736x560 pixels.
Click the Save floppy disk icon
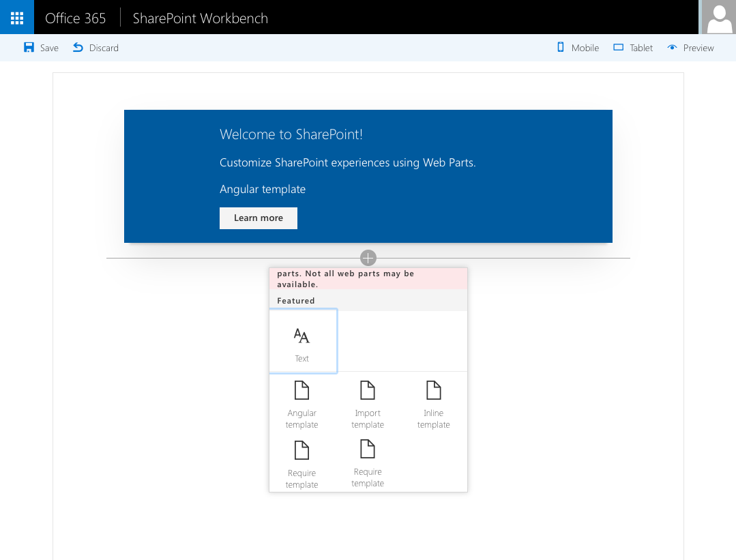coord(29,48)
